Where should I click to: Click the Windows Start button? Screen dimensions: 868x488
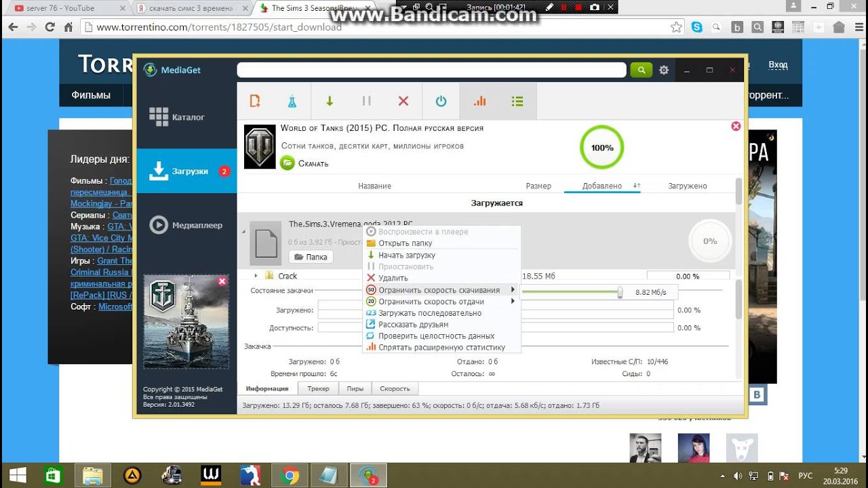pos(17,476)
